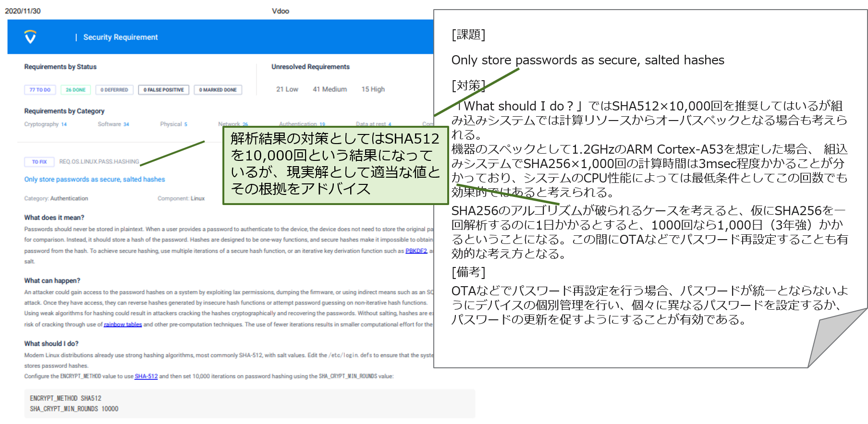Select the 77 TO DO status badge
The width and height of the screenshot is (868, 424).
(40, 90)
